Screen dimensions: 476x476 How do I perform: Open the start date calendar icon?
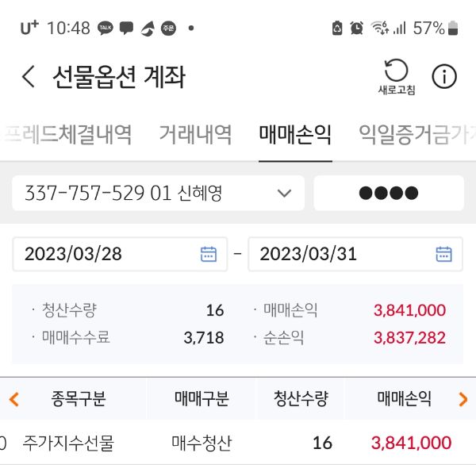point(209,254)
